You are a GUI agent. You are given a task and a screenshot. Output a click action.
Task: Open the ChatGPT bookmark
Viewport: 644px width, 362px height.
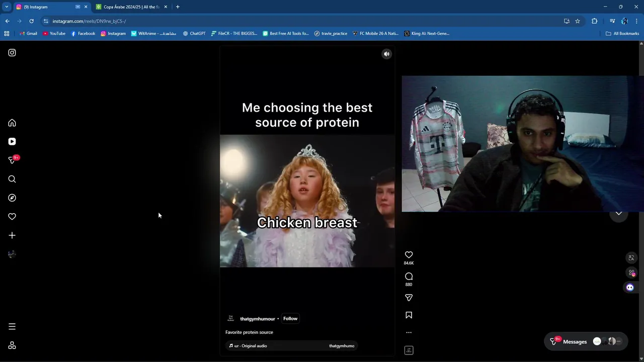[x=194, y=34]
